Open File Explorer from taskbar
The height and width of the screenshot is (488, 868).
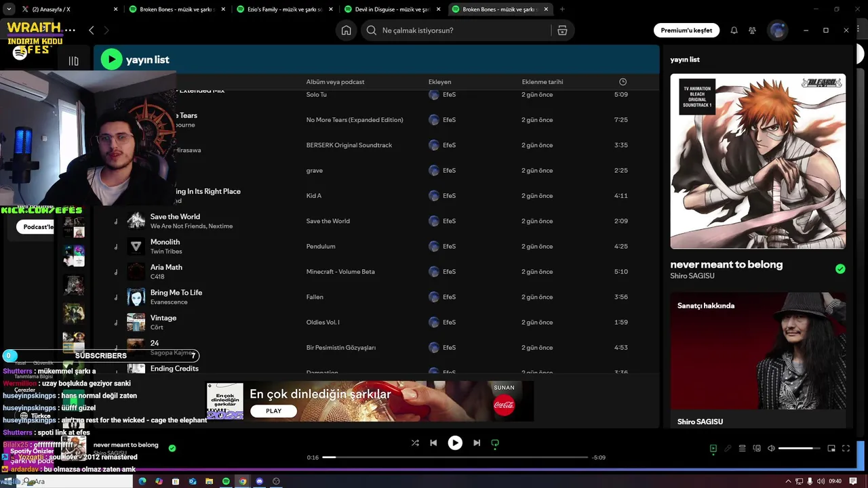(x=209, y=481)
